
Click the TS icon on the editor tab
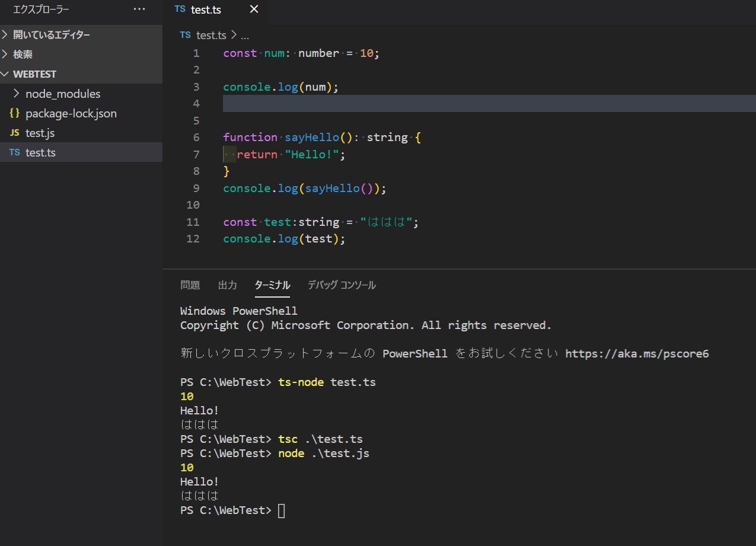tap(180, 9)
